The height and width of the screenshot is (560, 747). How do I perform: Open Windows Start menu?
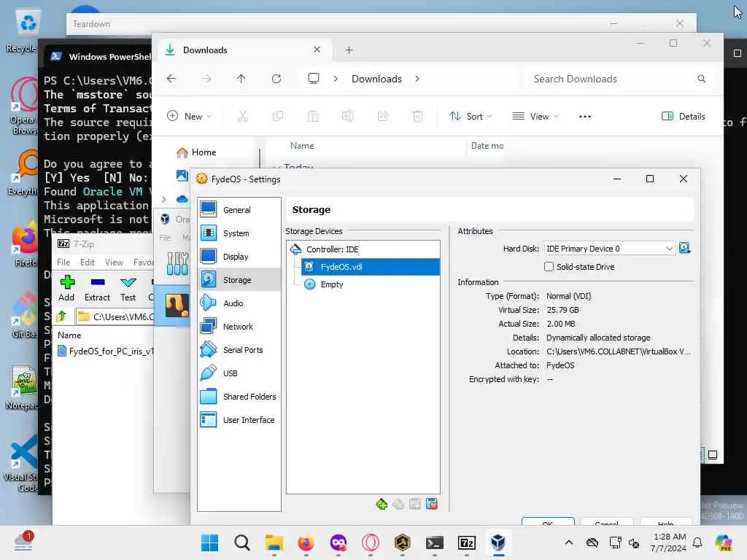pyautogui.click(x=209, y=542)
